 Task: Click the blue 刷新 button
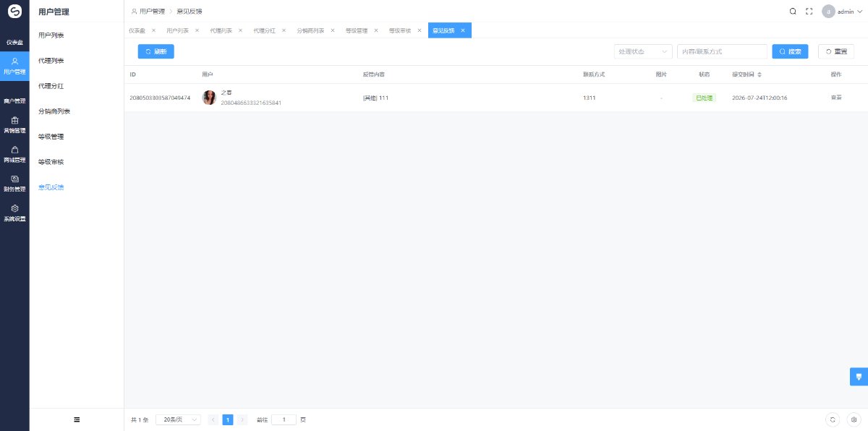(x=156, y=51)
